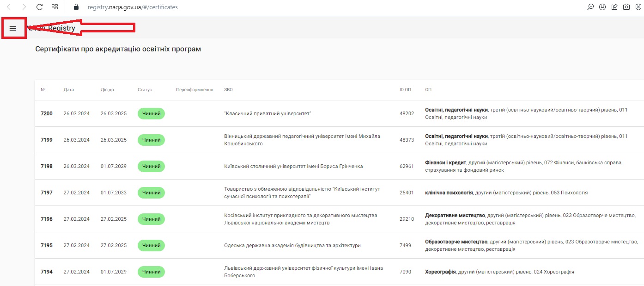Viewport: 644px width, 286px height.
Task: Select 'Декоративне мистецтво' program description
Action: (x=530, y=219)
